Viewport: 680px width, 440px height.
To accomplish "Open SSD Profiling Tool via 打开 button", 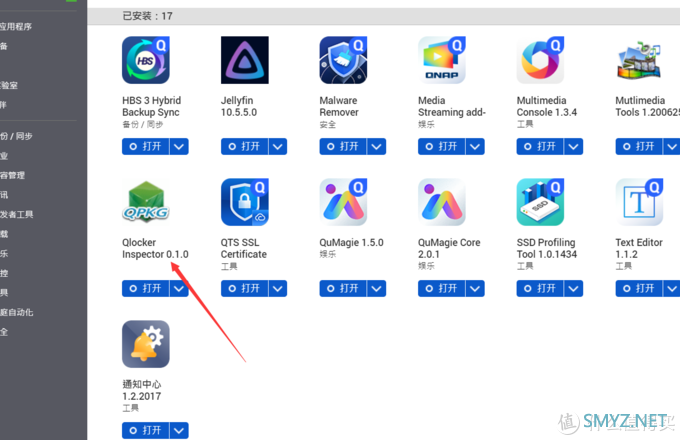I will (540, 288).
